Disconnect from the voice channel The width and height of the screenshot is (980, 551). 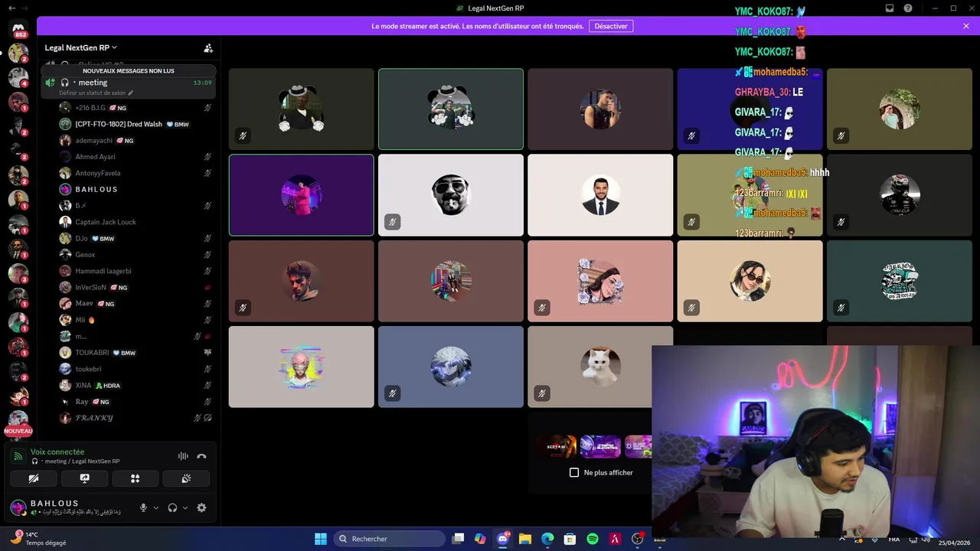201,456
